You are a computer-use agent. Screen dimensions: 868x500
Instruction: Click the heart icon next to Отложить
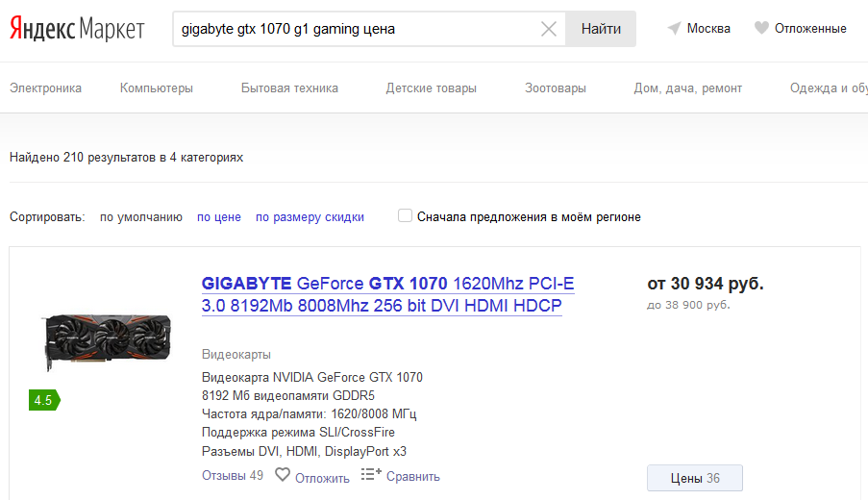click(283, 475)
